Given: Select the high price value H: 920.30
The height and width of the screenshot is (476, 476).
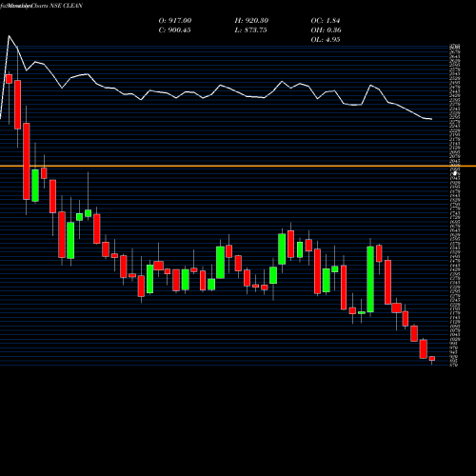Looking at the screenshot, I should [x=251, y=21].
